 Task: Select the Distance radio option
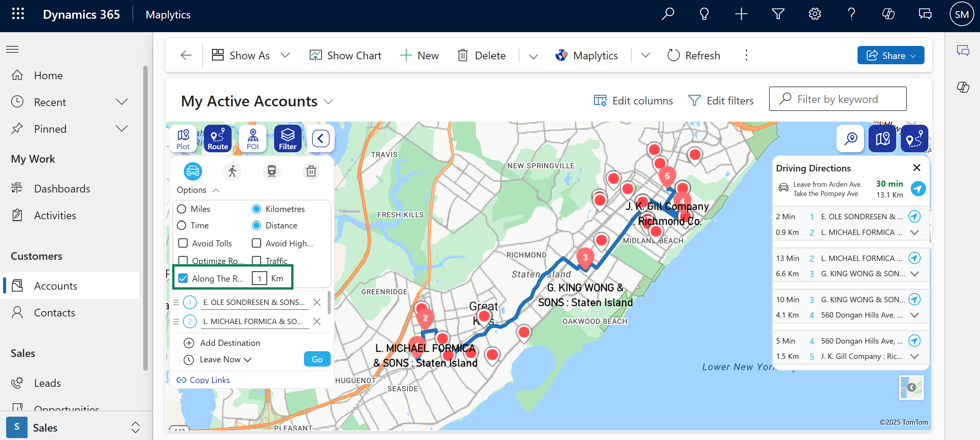coord(256,225)
